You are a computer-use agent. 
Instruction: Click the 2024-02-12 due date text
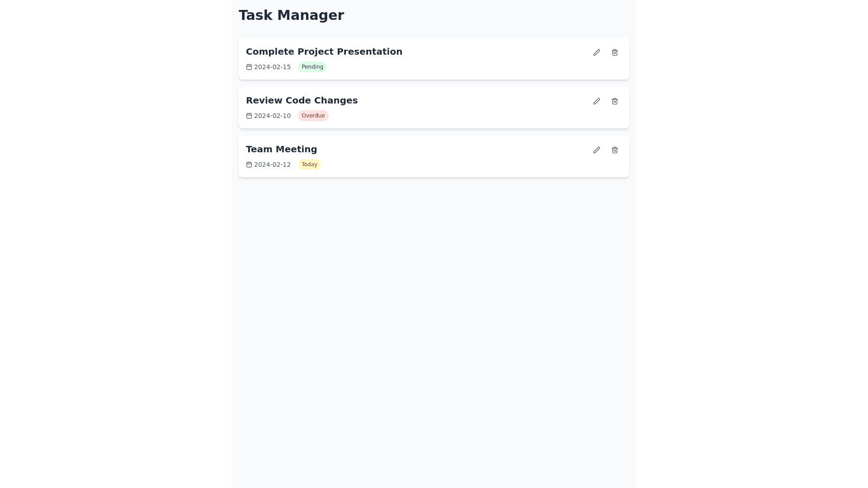(272, 164)
